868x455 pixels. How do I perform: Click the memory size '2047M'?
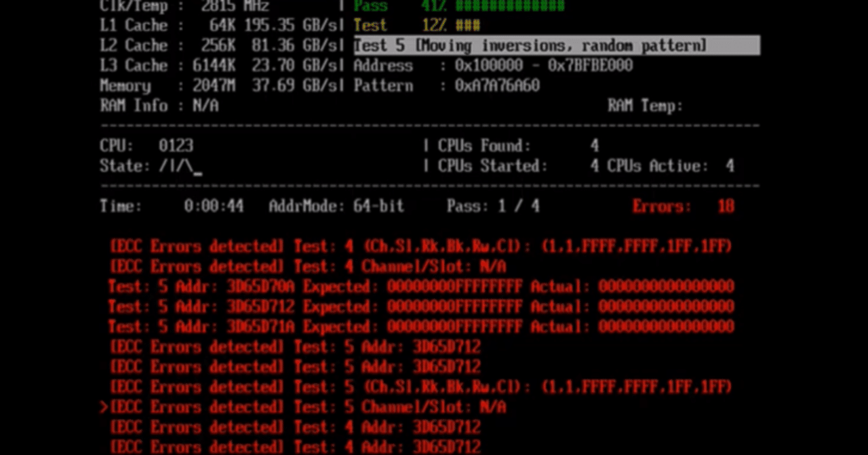tap(214, 86)
